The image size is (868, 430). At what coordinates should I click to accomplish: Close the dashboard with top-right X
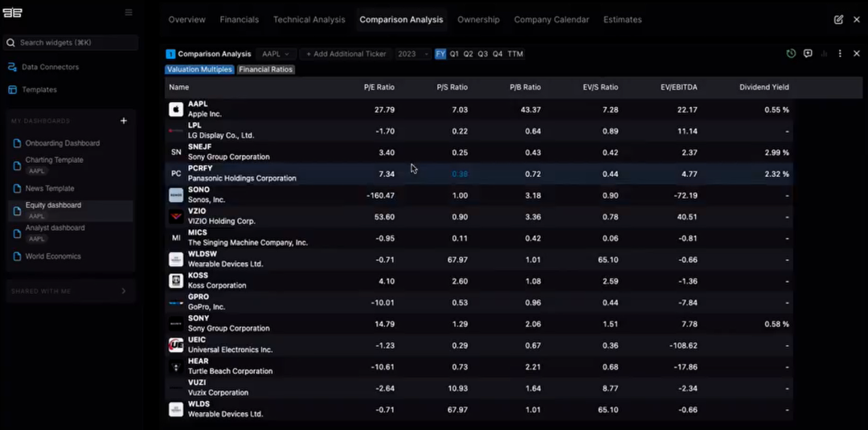(x=857, y=19)
